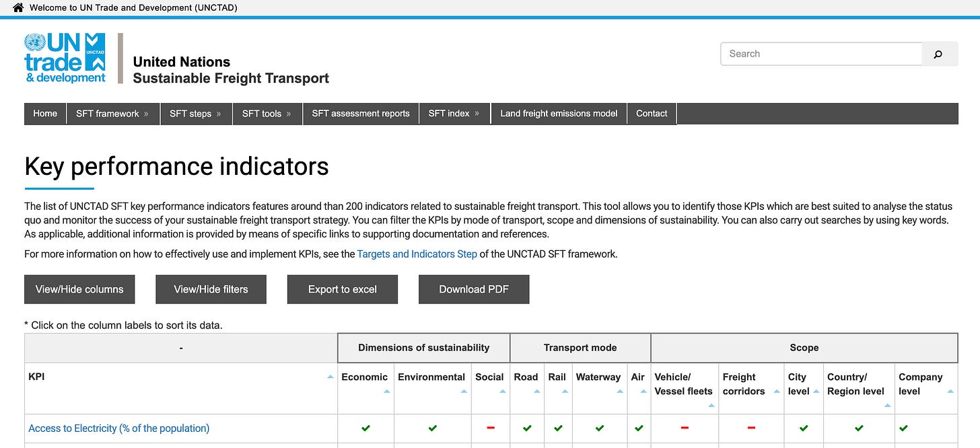The width and height of the screenshot is (980, 448).
Task: Click the Dimensions of sustainability header
Action: point(424,348)
